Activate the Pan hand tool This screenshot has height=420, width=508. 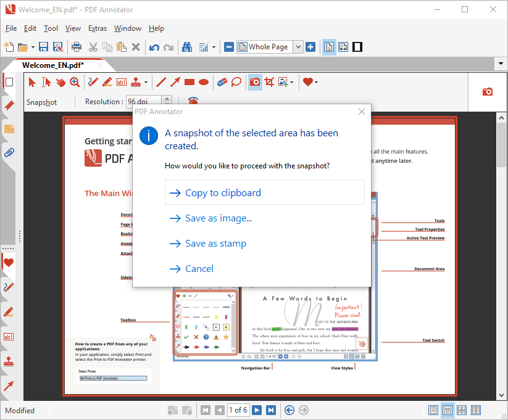[x=60, y=82]
